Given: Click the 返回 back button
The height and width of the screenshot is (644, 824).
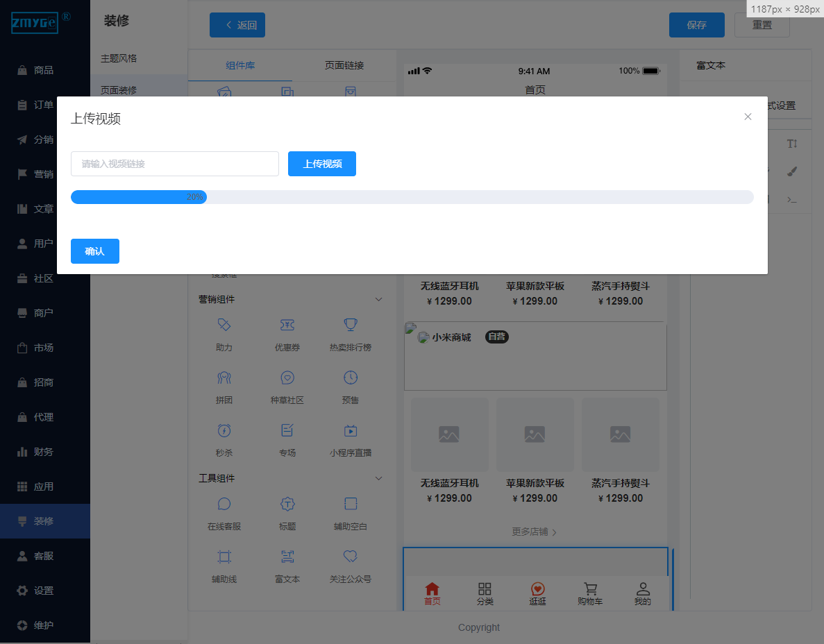Looking at the screenshot, I should coord(237,25).
